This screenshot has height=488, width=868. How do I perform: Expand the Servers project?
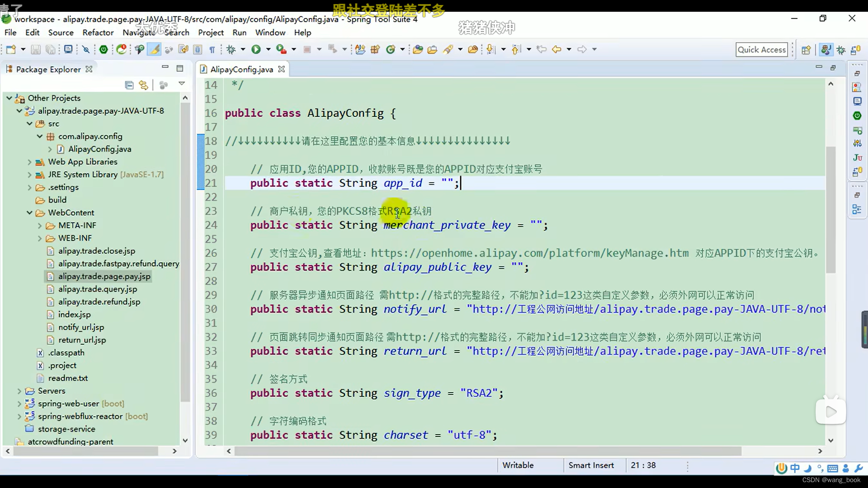pyautogui.click(x=19, y=391)
